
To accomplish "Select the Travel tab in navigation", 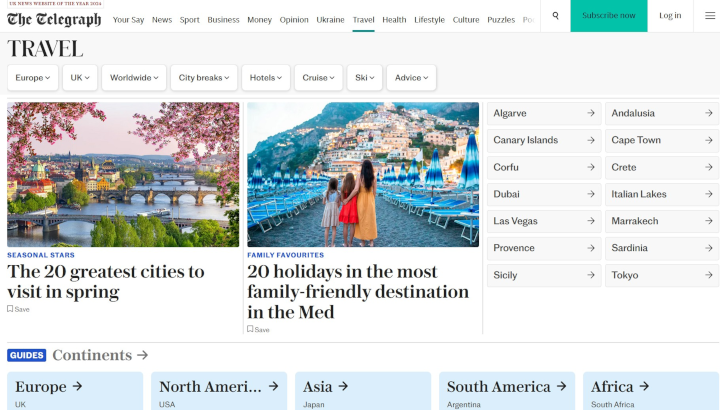I will tap(363, 19).
